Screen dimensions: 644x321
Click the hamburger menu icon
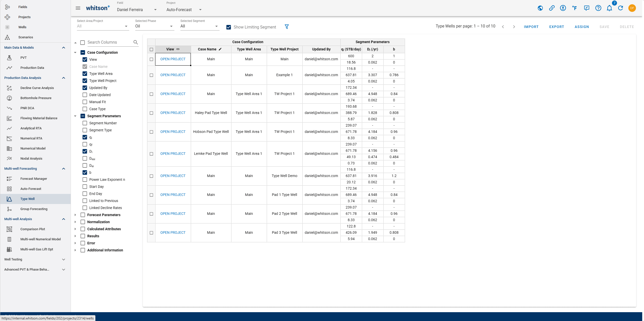78,8
